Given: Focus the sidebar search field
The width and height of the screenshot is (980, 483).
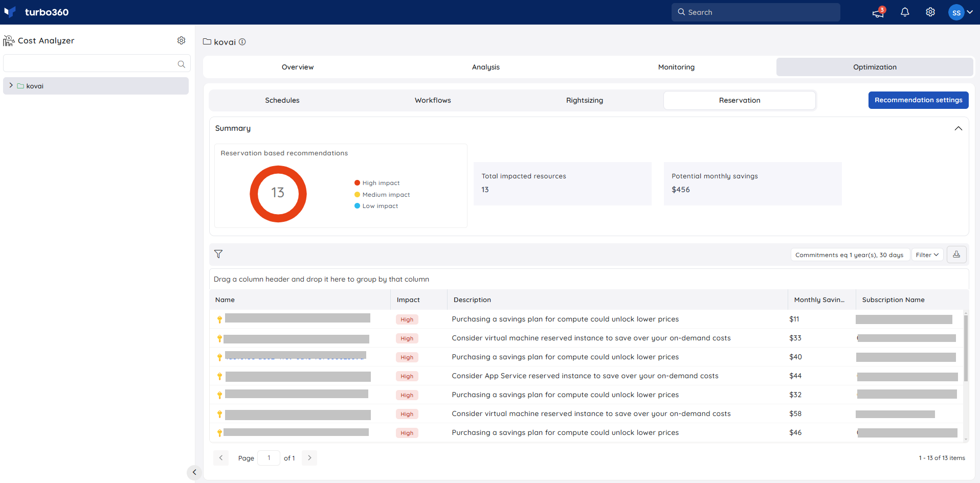Looking at the screenshot, I should [x=97, y=63].
